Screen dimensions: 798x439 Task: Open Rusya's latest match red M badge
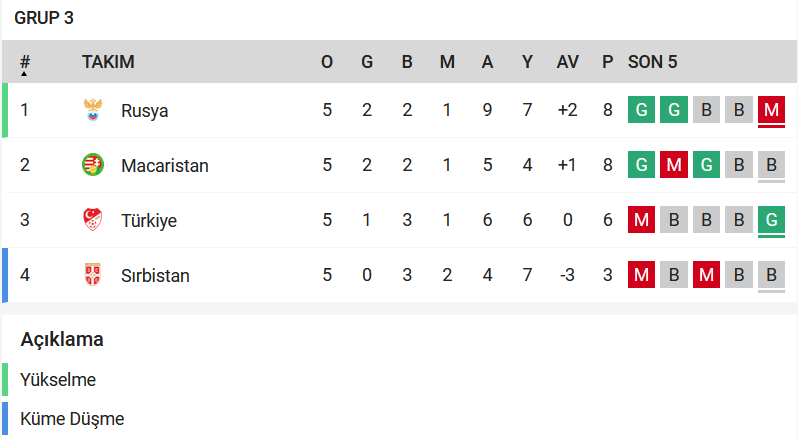coord(771,110)
